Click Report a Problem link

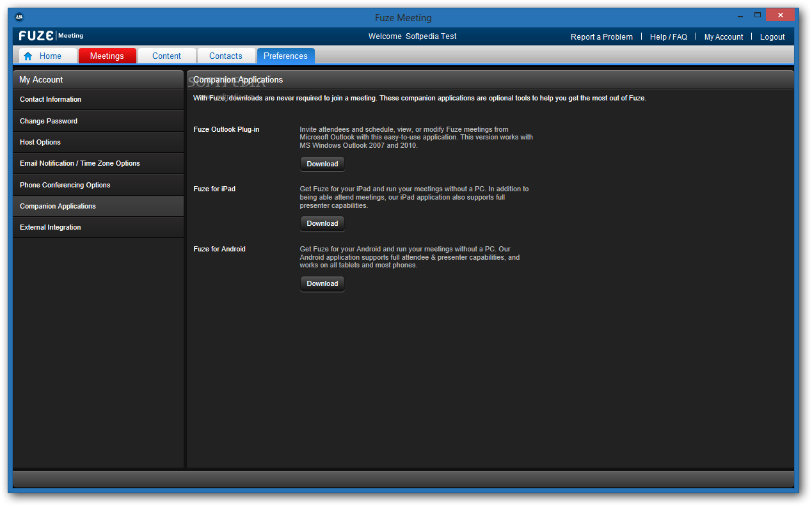click(x=601, y=37)
